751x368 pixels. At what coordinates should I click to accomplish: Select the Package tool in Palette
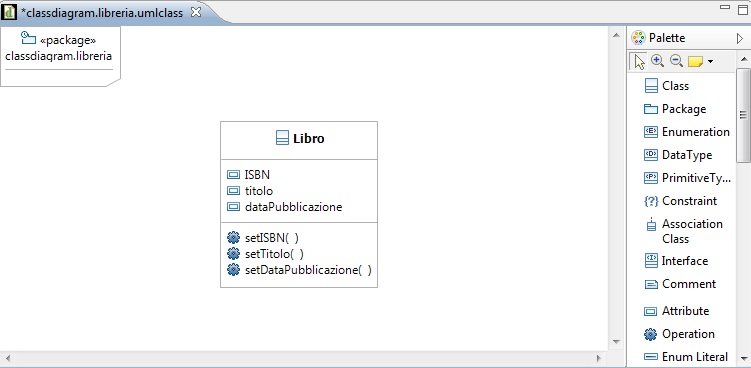[675, 109]
